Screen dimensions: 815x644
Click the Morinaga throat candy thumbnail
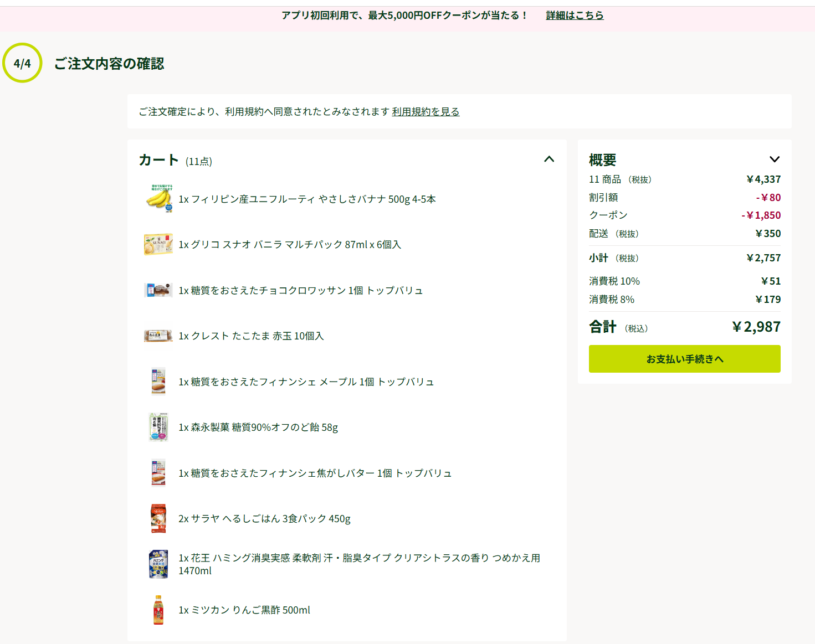158,427
